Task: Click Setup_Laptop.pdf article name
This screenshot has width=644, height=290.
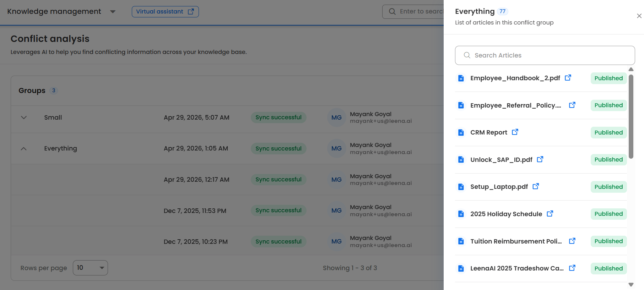Action: coord(499,187)
